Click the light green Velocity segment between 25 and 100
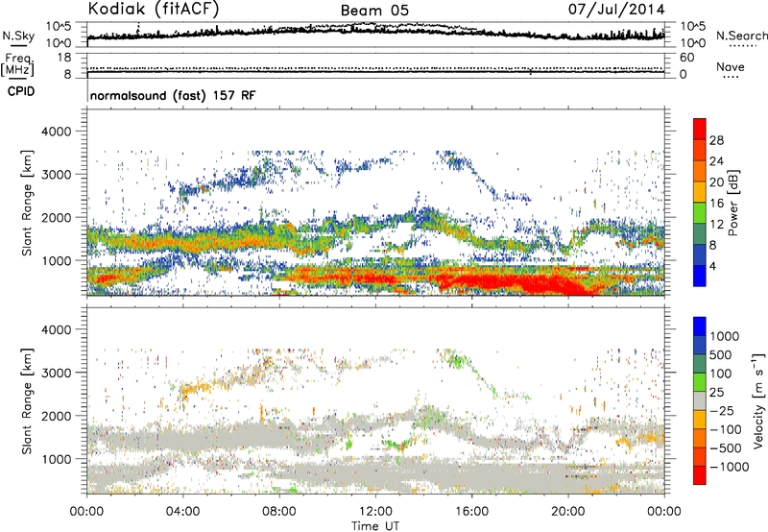This screenshot has width=768, height=532. click(700, 382)
